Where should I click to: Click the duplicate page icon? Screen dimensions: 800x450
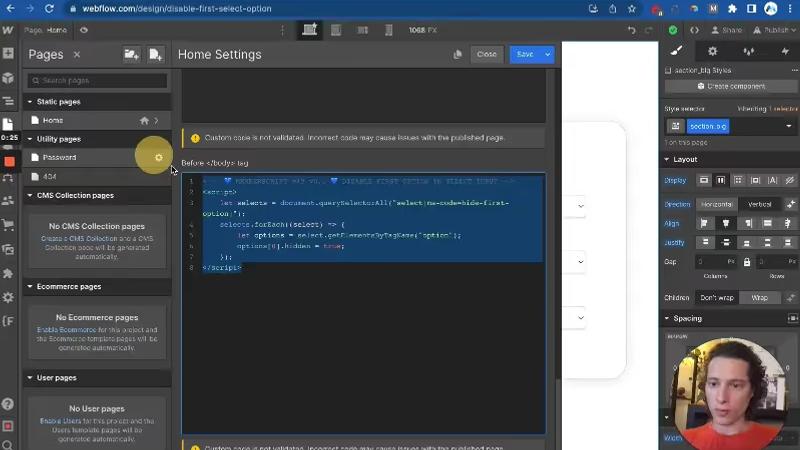[x=457, y=55]
